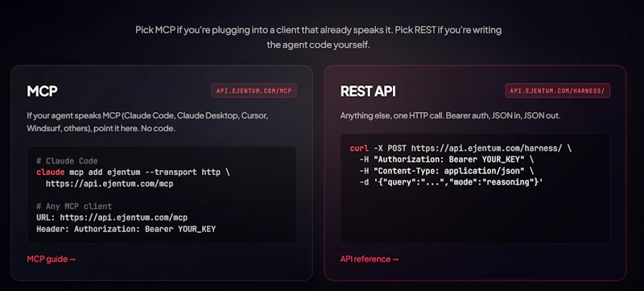Viewport: 644px width, 291px height.
Task: Click the 'Header: Authorization: Bearer YOUR_KEY' line
Action: [126, 229]
